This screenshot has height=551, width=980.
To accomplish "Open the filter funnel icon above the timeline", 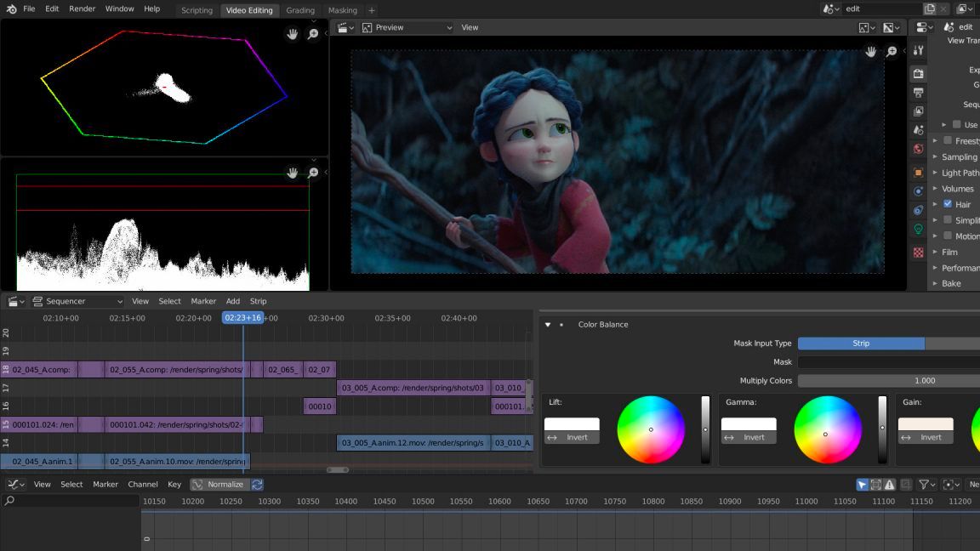I will tap(925, 485).
